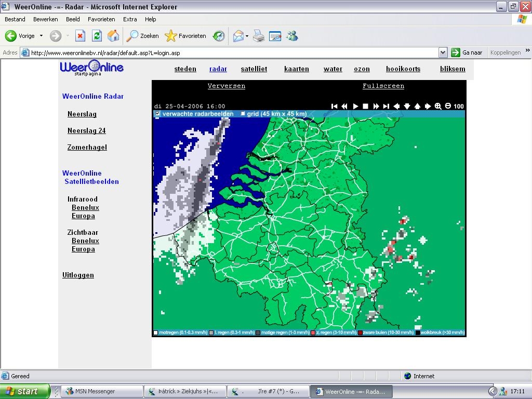Play the radar animation
532x399 pixels.
coord(355,106)
